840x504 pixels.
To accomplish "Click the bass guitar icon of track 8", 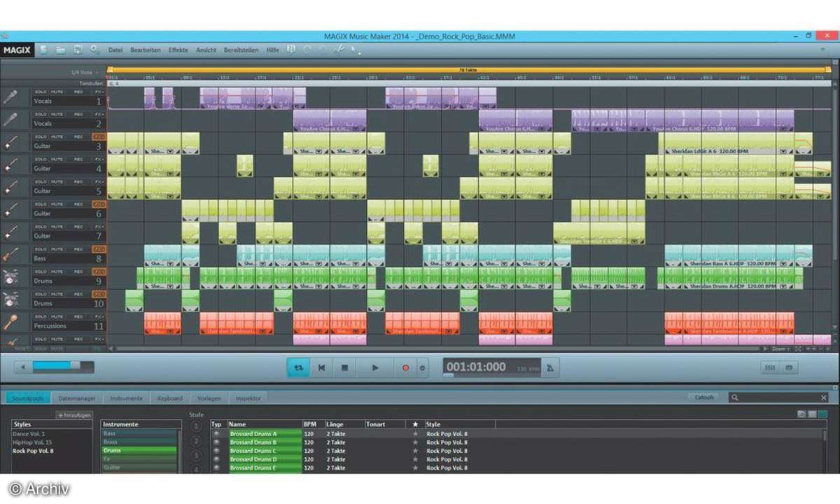I will 10,254.
